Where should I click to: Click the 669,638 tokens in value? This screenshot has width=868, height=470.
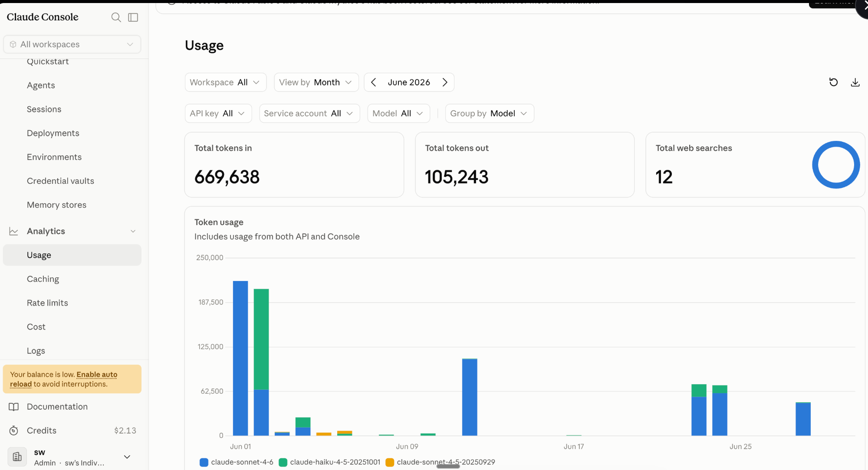227,177
